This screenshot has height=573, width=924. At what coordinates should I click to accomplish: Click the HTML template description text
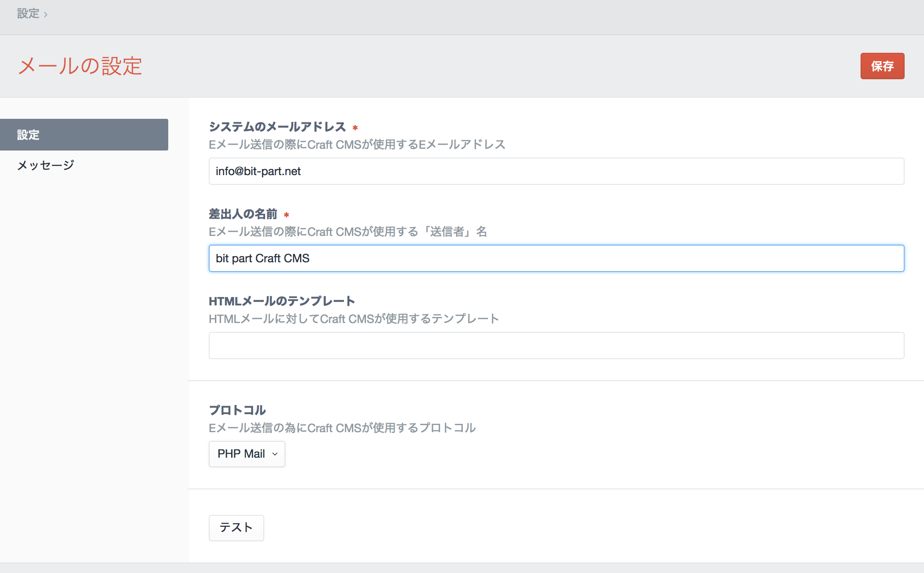click(353, 319)
